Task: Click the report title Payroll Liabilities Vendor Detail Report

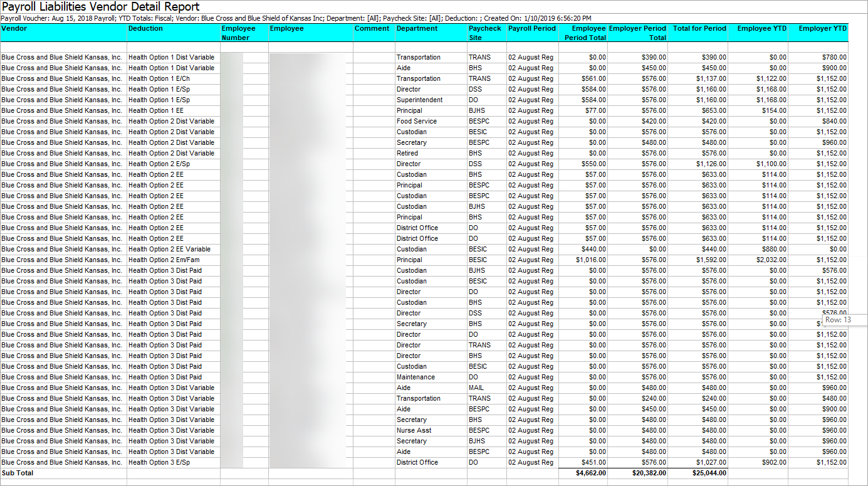Action: tap(101, 7)
